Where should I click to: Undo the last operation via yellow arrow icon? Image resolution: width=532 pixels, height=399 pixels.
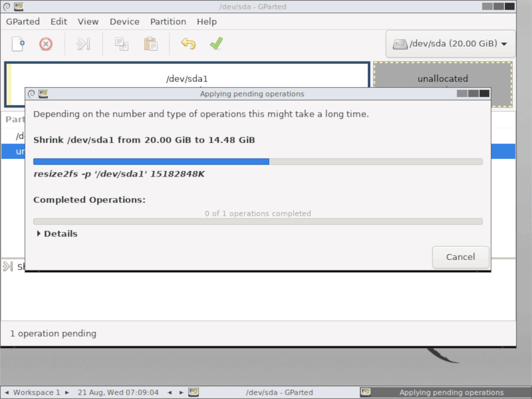(188, 44)
